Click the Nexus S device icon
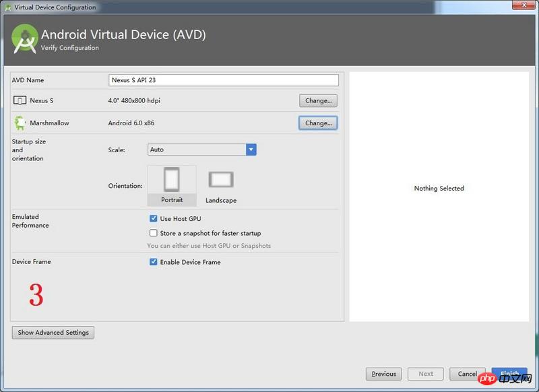The height and width of the screenshot is (392, 539). click(x=19, y=100)
